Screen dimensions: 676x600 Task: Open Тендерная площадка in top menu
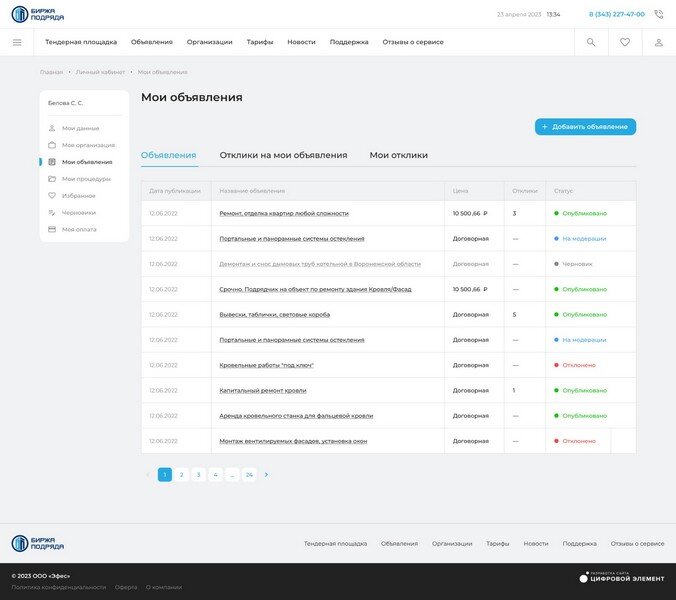click(81, 42)
